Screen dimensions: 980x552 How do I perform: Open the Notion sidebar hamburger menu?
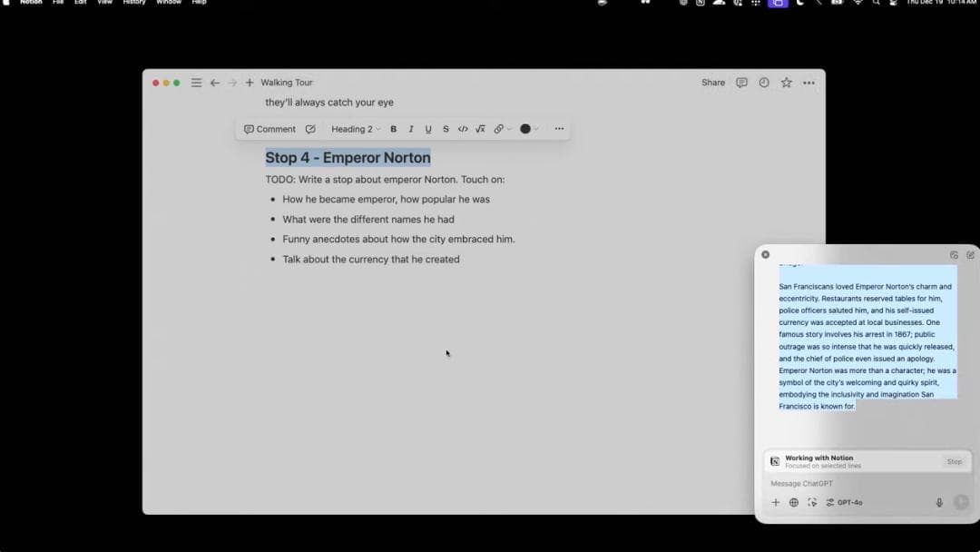coord(196,83)
